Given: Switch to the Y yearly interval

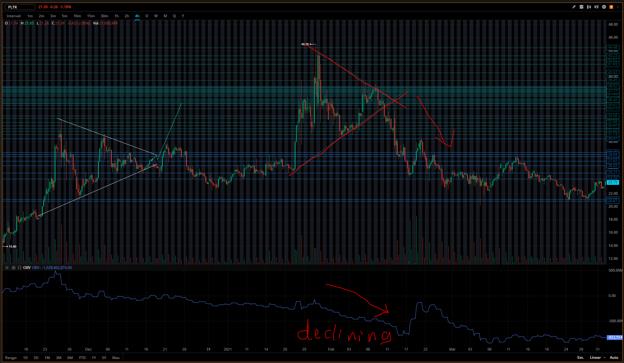Looking at the screenshot, I should (183, 16).
